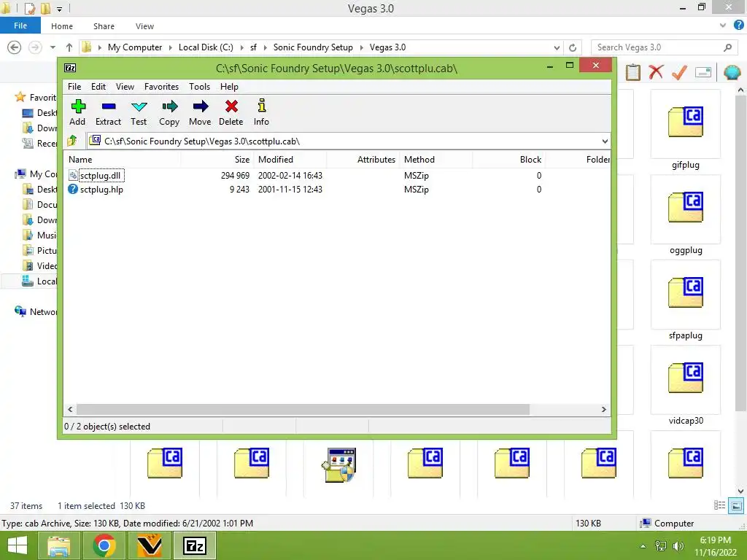Viewport: 747px width, 560px height.
Task: Select the gifplug cab file
Action: (x=686, y=130)
